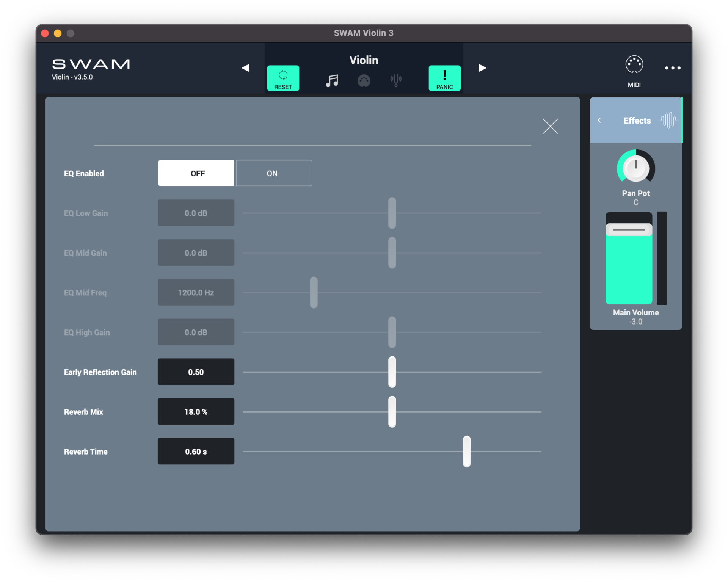Select the music note icon in the toolbar

click(x=332, y=80)
